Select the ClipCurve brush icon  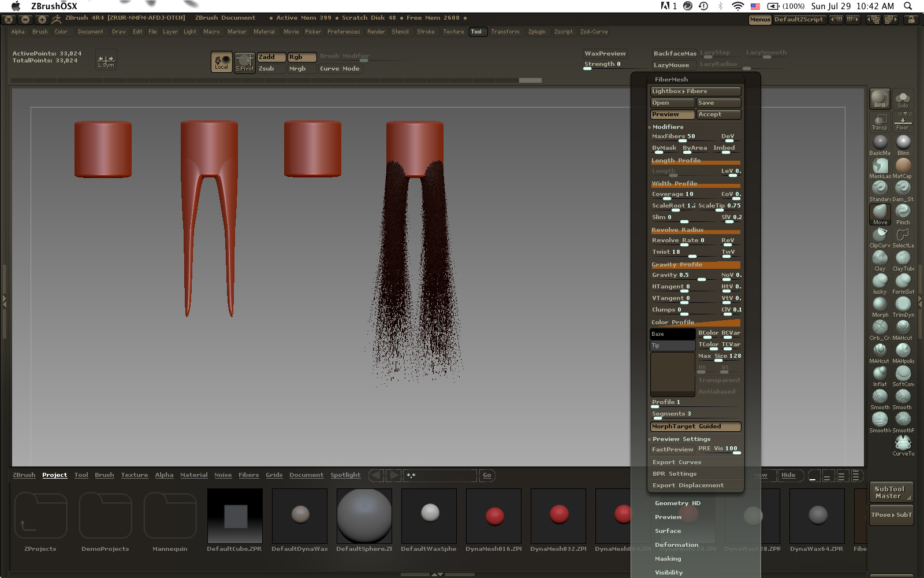point(880,238)
